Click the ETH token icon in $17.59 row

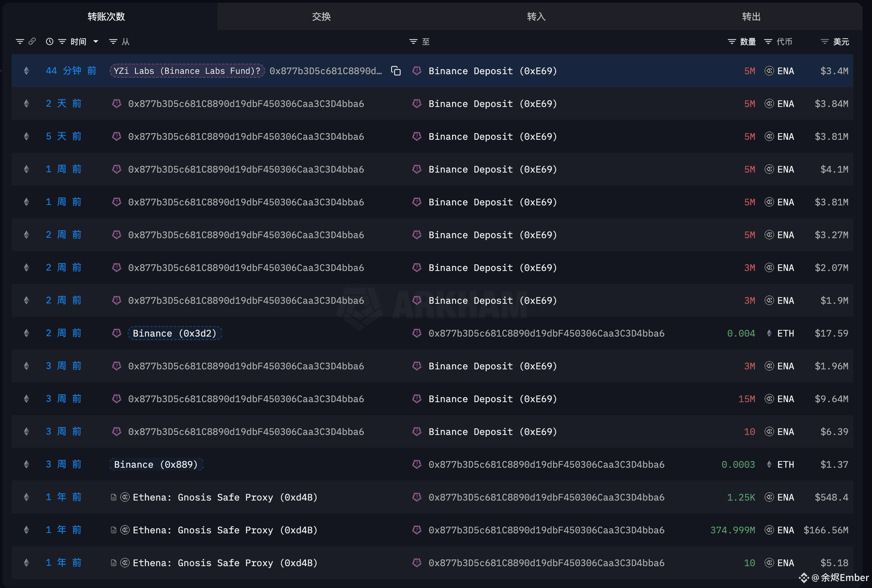click(769, 333)
